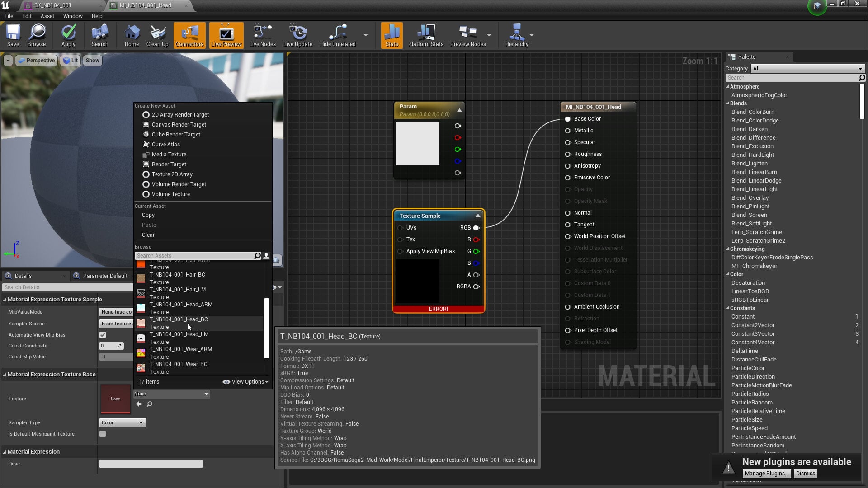
Task: Toggle the Automatic View Mip Bias checkbox
Action: click(x=103, y=335)
